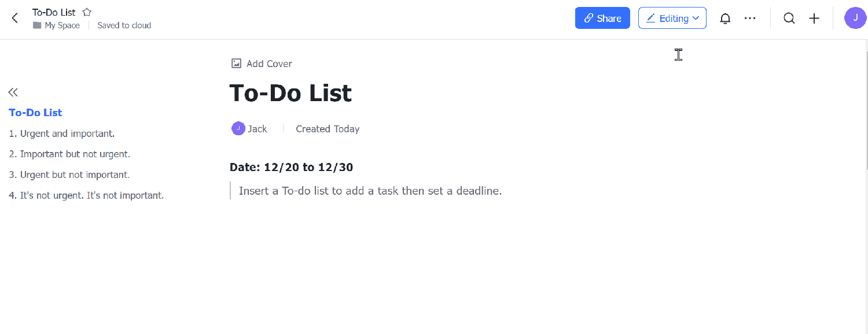This screenshot has height=334, width=868.
Task: Open the Editing mode dropdown
Action: coord(672,18)
